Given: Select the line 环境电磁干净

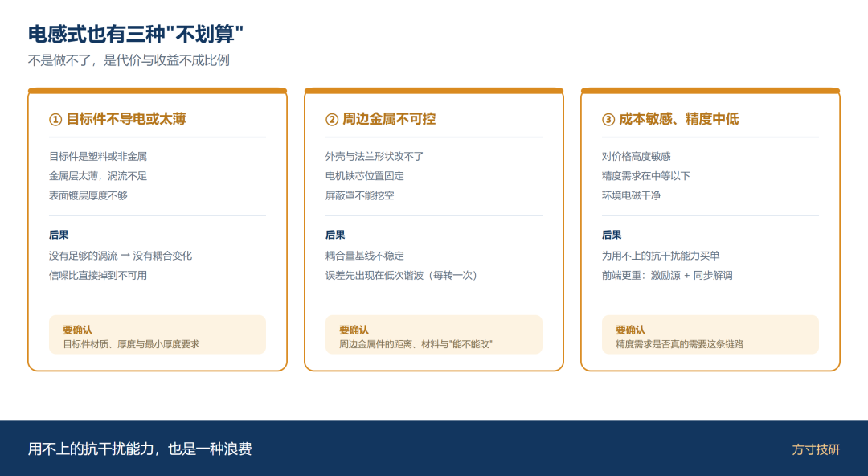Looking at the screenshot, I should pyautogui.click(x=631, y=195).
